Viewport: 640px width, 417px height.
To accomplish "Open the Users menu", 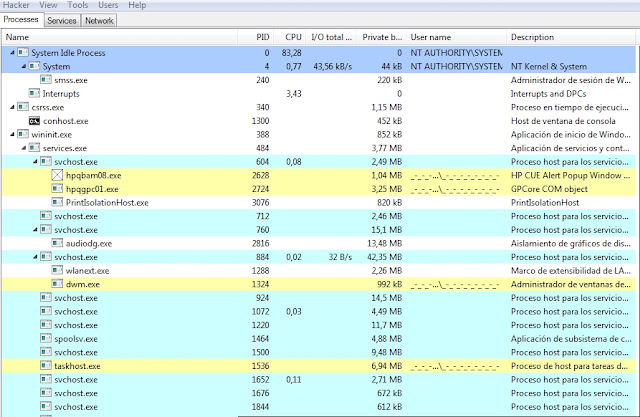I will (108, 5).
